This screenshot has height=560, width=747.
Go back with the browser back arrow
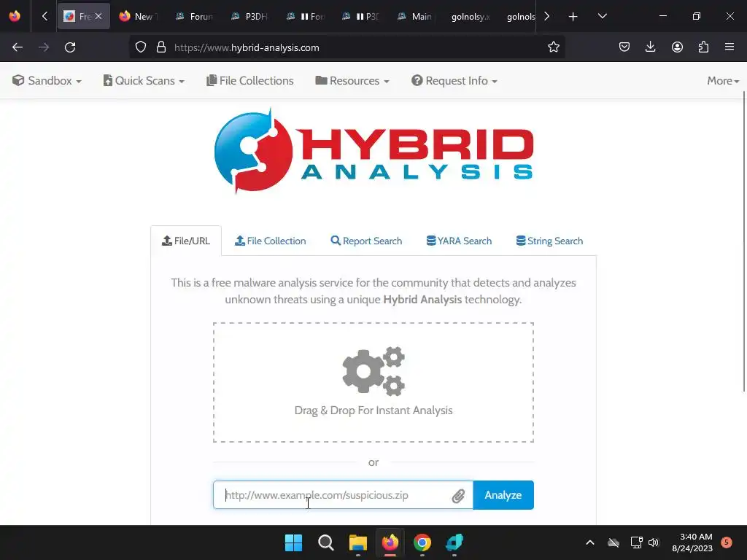[x=18, y=47]
